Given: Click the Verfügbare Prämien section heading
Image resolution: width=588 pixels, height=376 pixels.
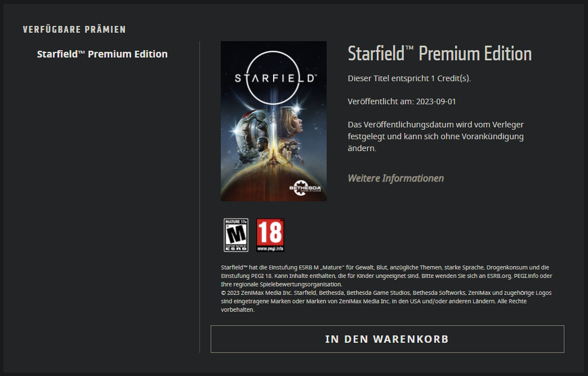Looking at the screenshot, I should (x=74, y=30).
